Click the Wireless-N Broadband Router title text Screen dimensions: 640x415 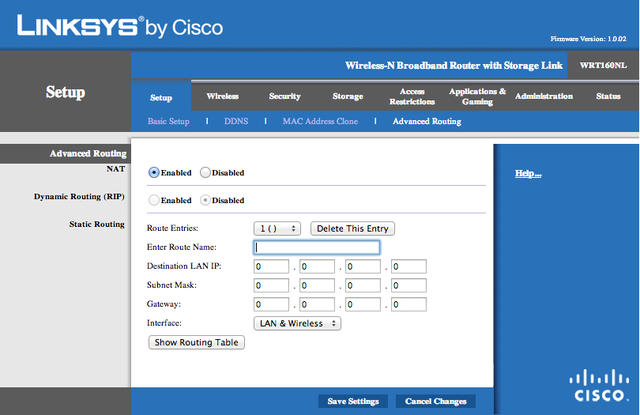tap(454, 65)
